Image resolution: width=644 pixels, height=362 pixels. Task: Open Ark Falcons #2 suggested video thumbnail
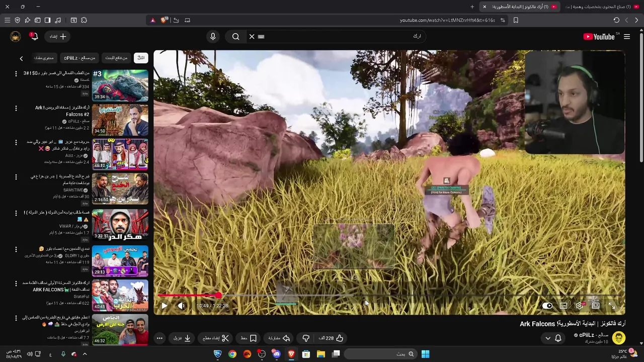pos(120,120)
